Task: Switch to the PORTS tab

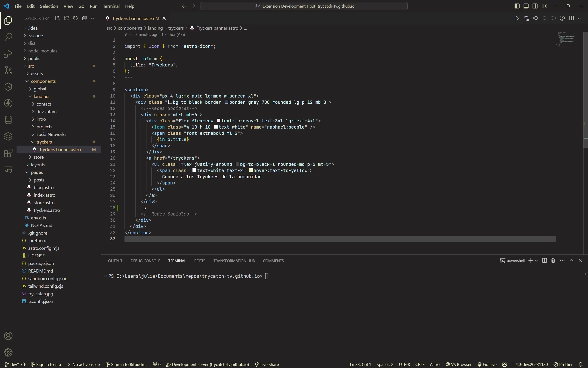Action: pos(200,261)
